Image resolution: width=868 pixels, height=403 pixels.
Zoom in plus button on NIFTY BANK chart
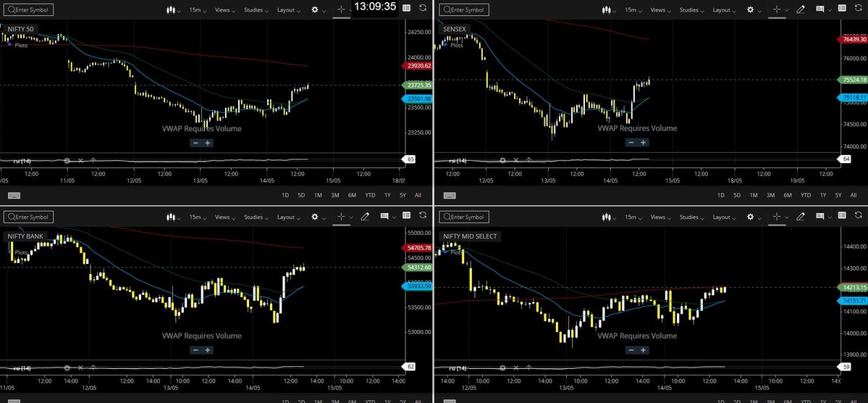click(x=208, y=350)
